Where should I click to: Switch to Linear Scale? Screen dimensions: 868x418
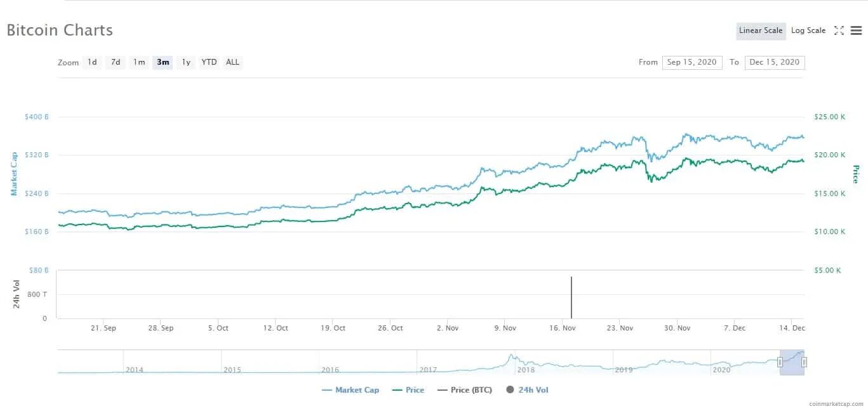point(761,30)
